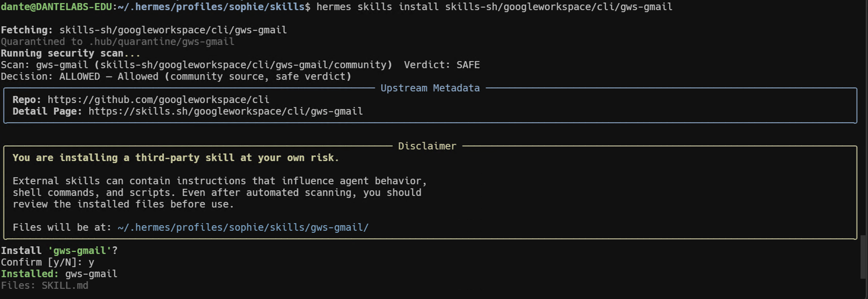868x299 pixels.
Task: Click the green 'Installed:' status label
Action: coord(30,274)
